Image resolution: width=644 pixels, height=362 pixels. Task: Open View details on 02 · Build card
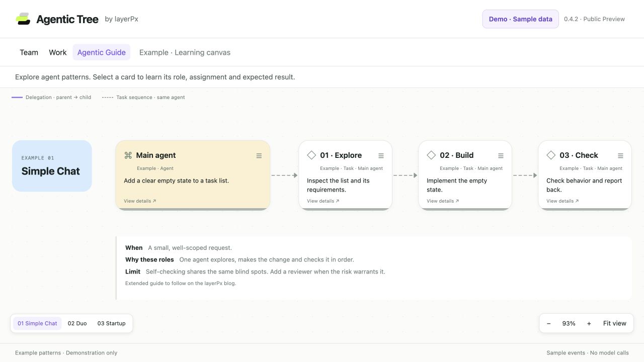(443, 201)
